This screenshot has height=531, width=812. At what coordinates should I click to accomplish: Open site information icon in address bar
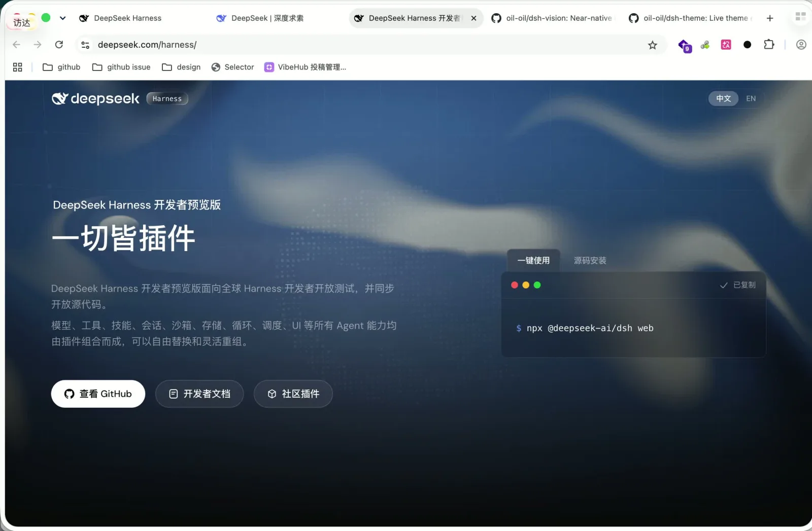(85, 45)
